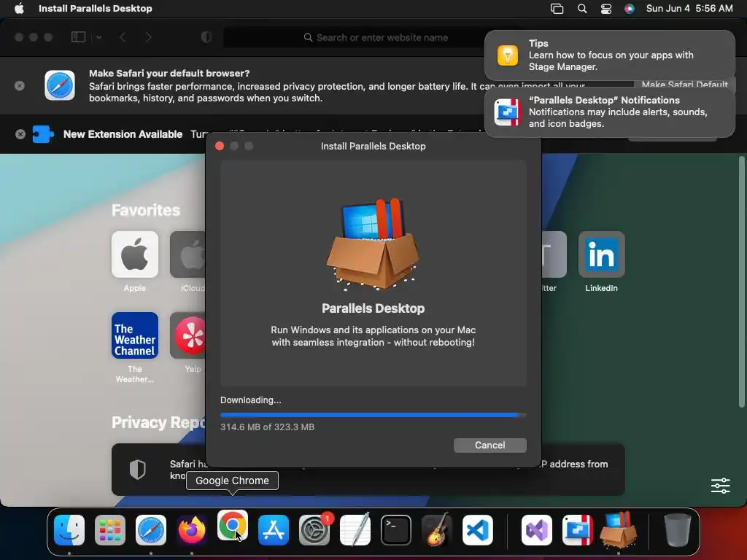This screenshot has width=747, height=560.
Task: Open Safari start page customization settings
Action: 720,486
